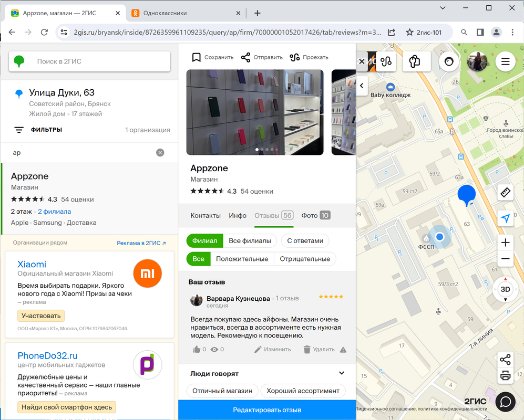Viewport: 524px width, 420px height.
Task: Click Редактировать отзыв button
Action: [267, 410]
